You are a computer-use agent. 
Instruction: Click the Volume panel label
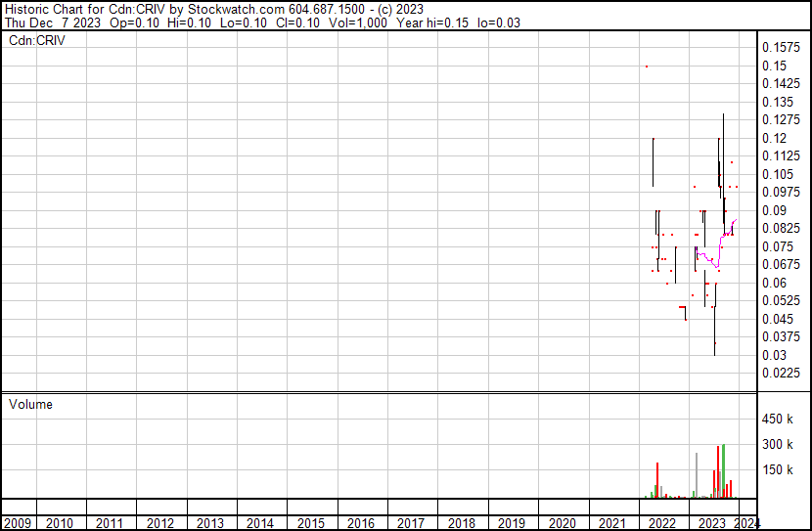point(30,404)
